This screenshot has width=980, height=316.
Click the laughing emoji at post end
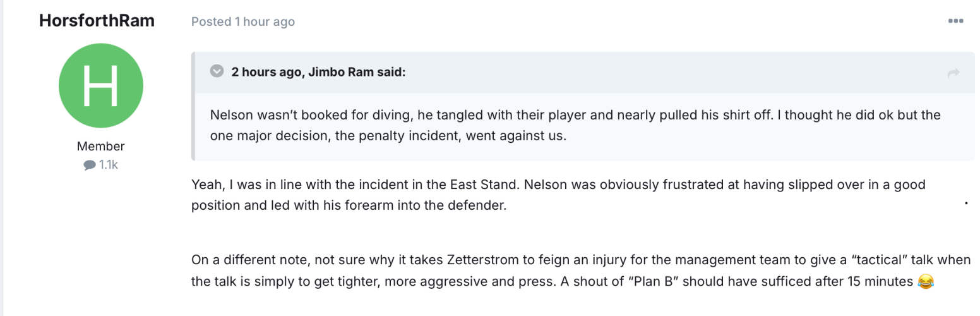tap(925, 282)
